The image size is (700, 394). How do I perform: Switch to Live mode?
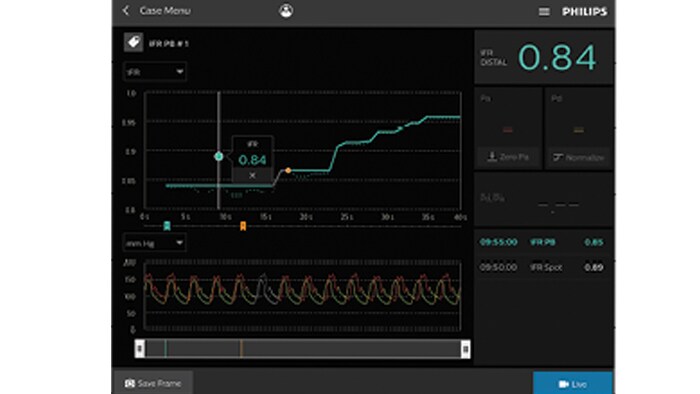click(573, 384)
